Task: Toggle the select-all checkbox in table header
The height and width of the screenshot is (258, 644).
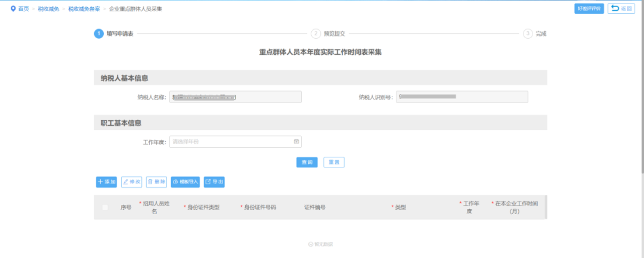Action: (105, 207)
